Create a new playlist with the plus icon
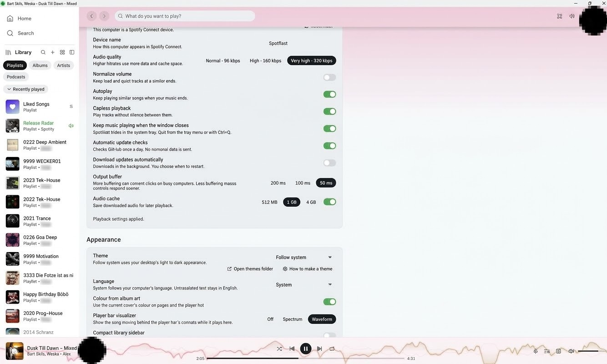Image resolution: width=607 pixels, height=364 pixels. click(53, 52)
